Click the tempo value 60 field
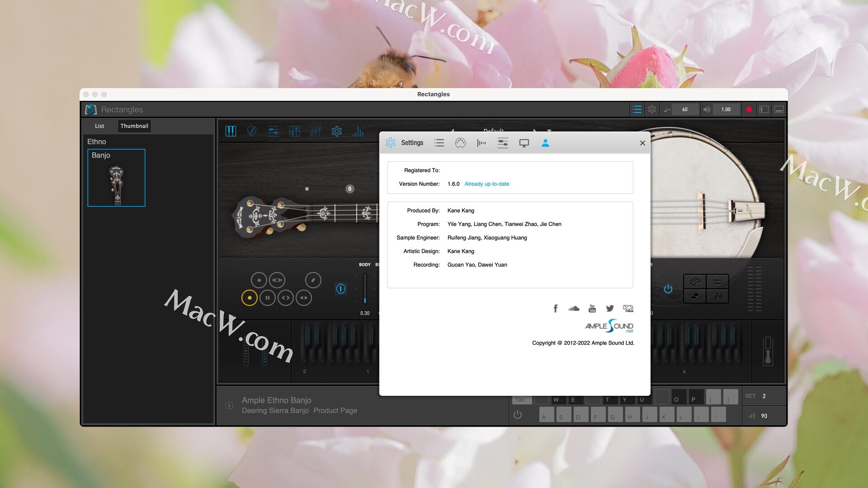Viewport: 868px width, 488px height. (685, 109)
